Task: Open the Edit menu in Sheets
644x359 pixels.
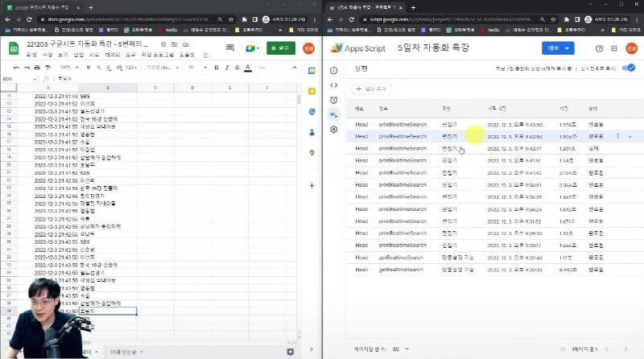Action: [47, 55]
